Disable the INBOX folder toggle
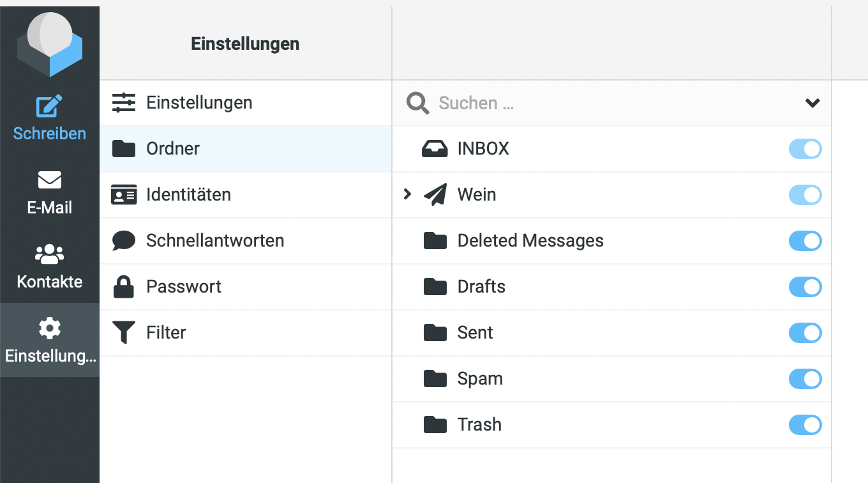Screen dimensions: 868x483 pos(805,148)
